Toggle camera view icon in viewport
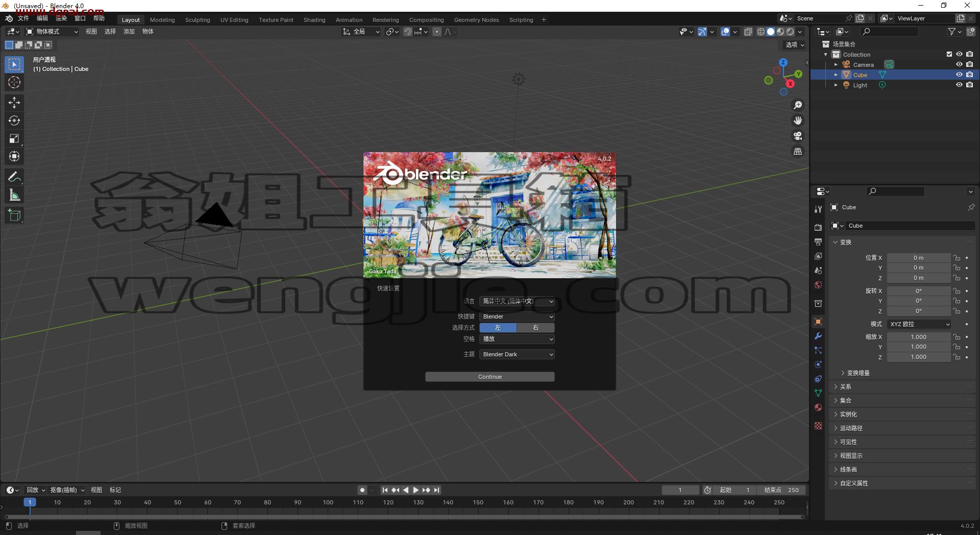This screenshot has width=980, height=535. pyautogui.click(x=797, y=136)
